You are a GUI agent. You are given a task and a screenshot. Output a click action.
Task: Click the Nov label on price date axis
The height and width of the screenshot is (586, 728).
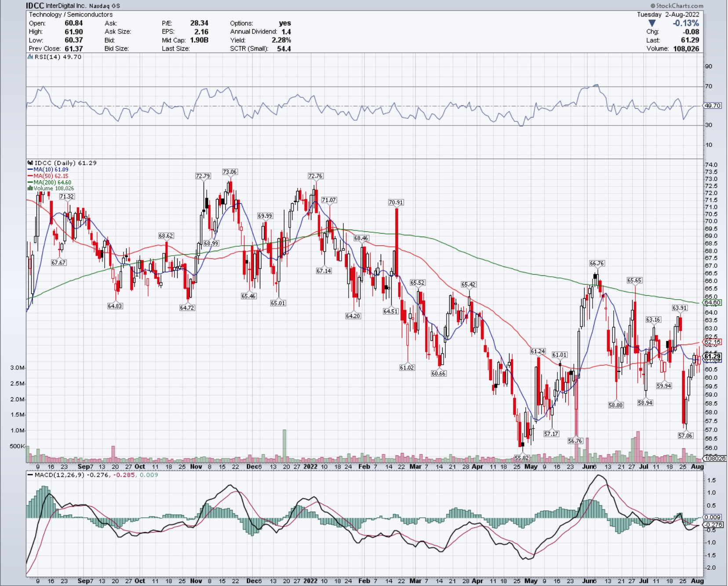tap(196, 466)
